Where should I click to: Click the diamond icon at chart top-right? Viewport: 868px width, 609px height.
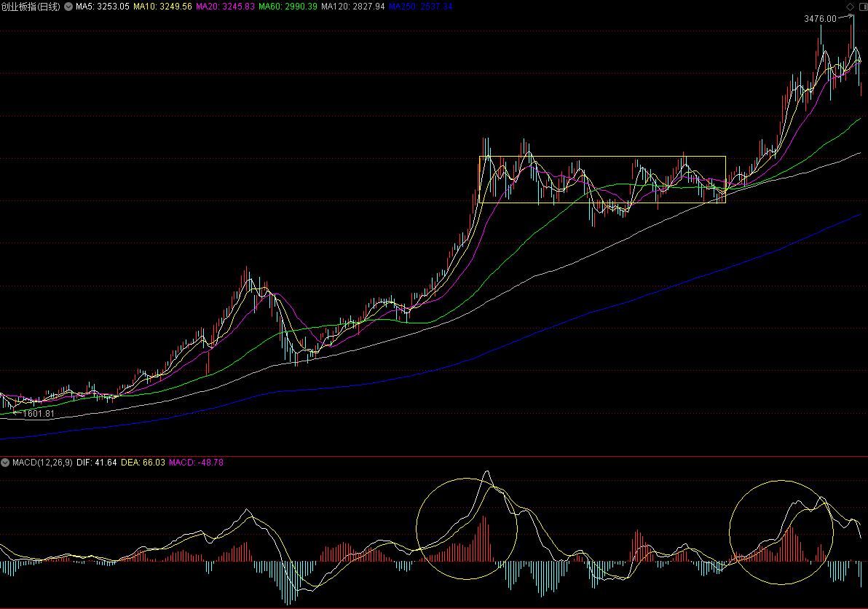click(x=850, y=6)
